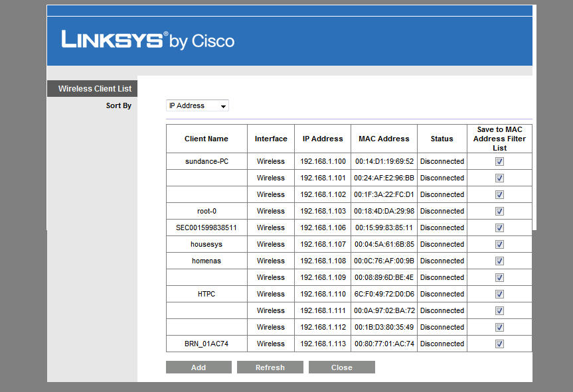Toggle MAC filter checkbox for 192.168.1.112
The width and height of the screenshot is (573, 392).
(x=499, y=327)
